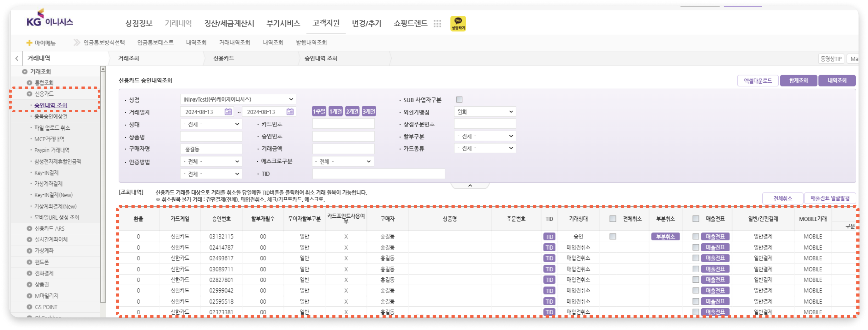The image size is (868, 330).
Task: Open the all-menu grid icon
Action: [437, 24]
